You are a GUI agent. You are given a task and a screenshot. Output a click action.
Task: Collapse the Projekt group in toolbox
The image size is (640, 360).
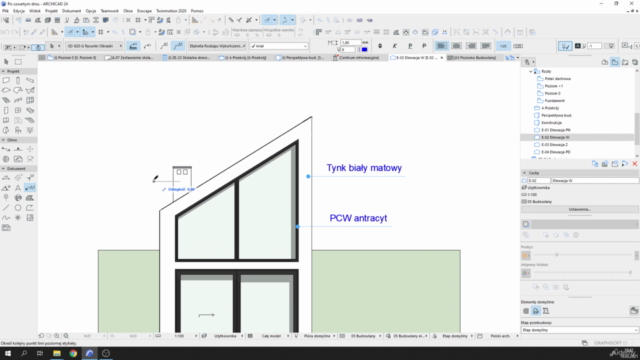click(x=3, y=71)
